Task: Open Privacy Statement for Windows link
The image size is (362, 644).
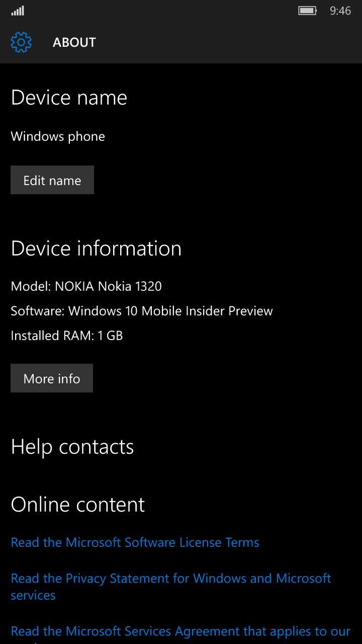Action: click(171, 587)
